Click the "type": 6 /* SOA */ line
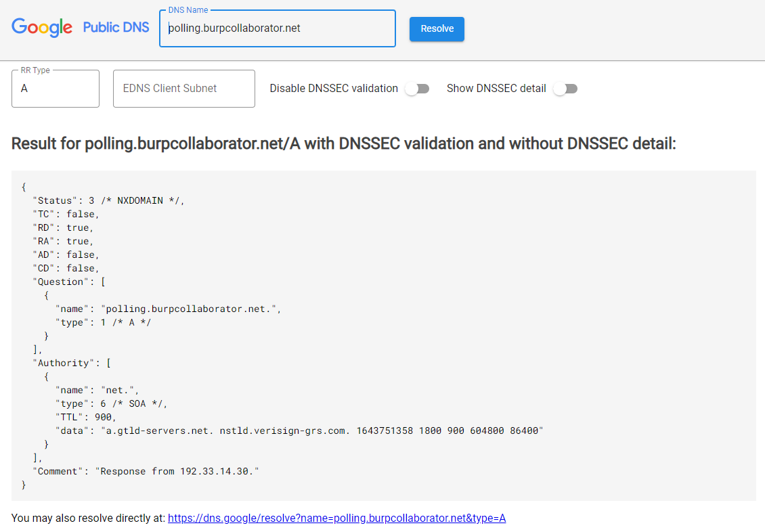This screenshot has width=765, height=532. coord(111,404)
